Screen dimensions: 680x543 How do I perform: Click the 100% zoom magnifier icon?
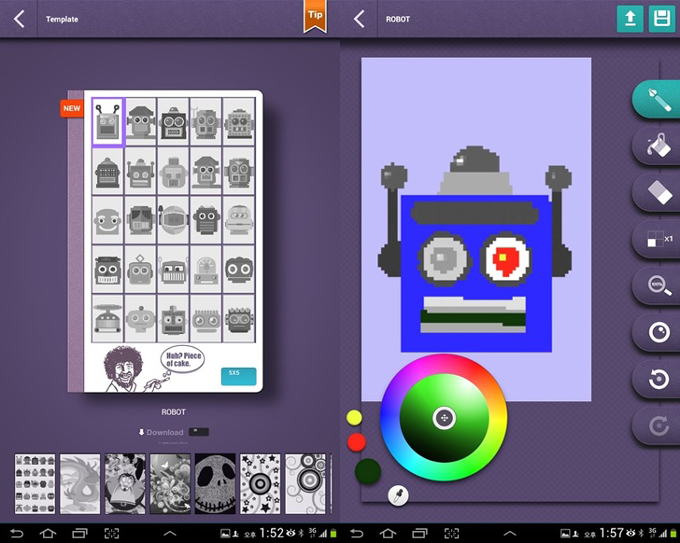point(658,286)
